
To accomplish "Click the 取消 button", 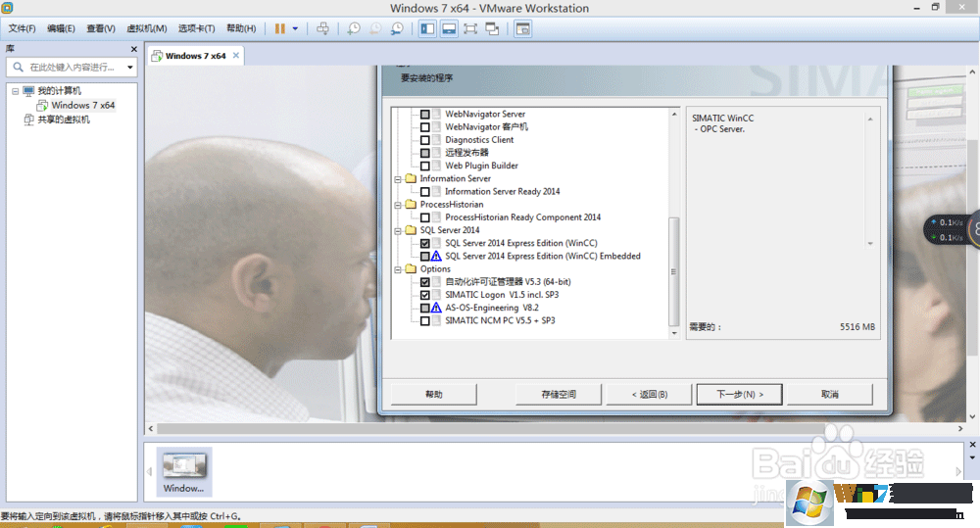I will tap(830, 394).
